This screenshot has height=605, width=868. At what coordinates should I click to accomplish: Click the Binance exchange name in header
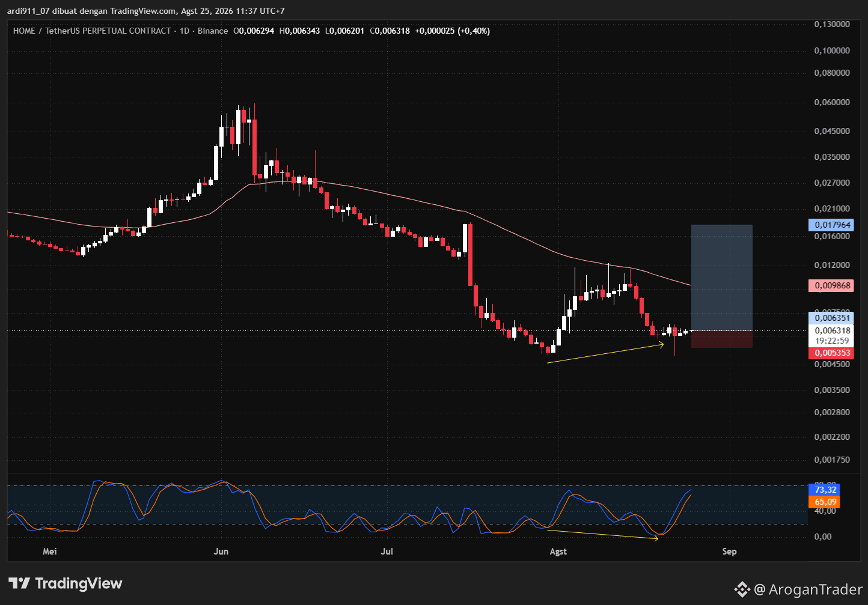click(213, 31)
